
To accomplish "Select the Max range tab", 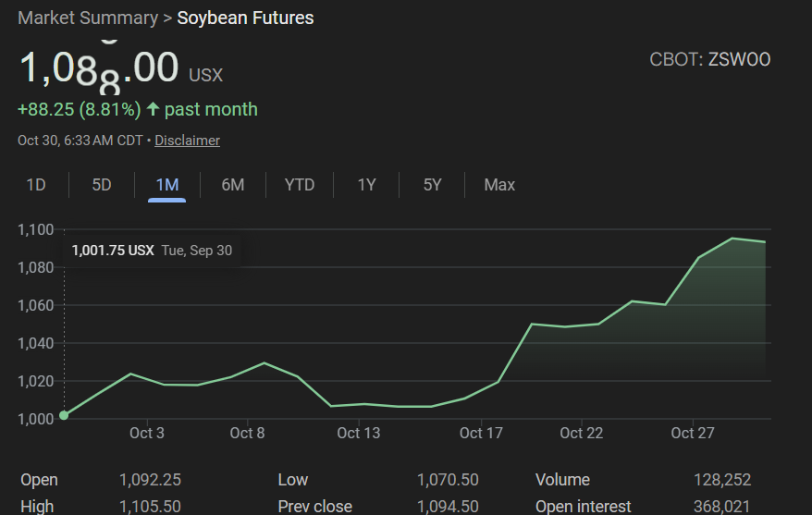I will (x=499, y=185).
